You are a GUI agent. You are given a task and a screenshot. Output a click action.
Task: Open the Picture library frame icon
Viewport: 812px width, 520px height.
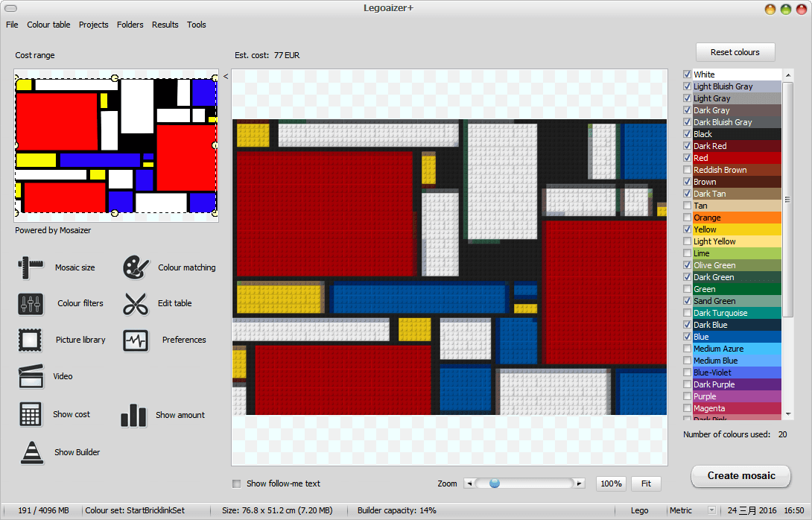click(x=30, y=340)
